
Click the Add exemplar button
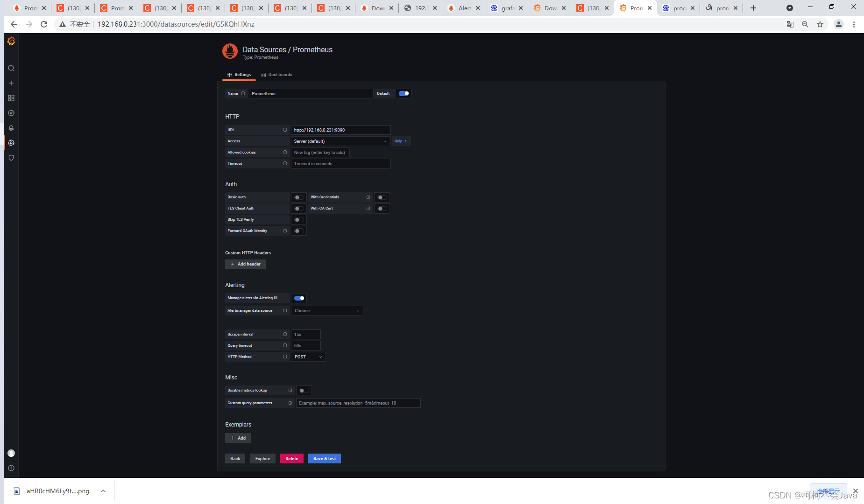coord(238,438)
